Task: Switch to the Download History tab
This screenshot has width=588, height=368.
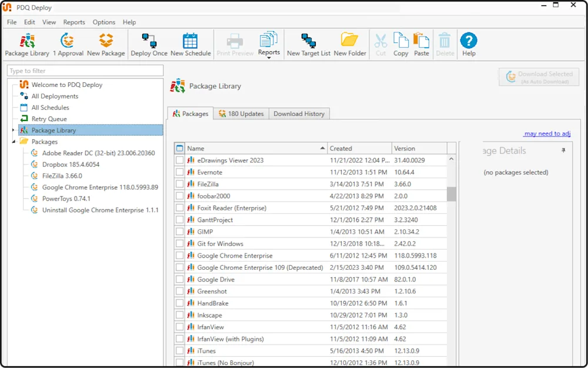Action: point(299,113)
